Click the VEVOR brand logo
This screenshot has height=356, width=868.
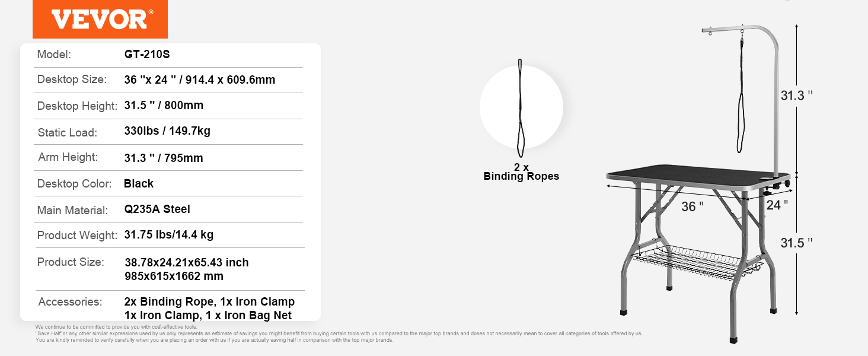pos(101,19)
